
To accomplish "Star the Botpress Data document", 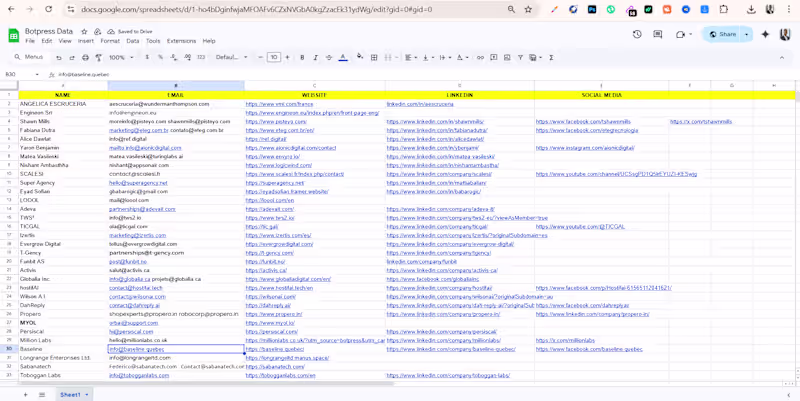I will (84, 32).
